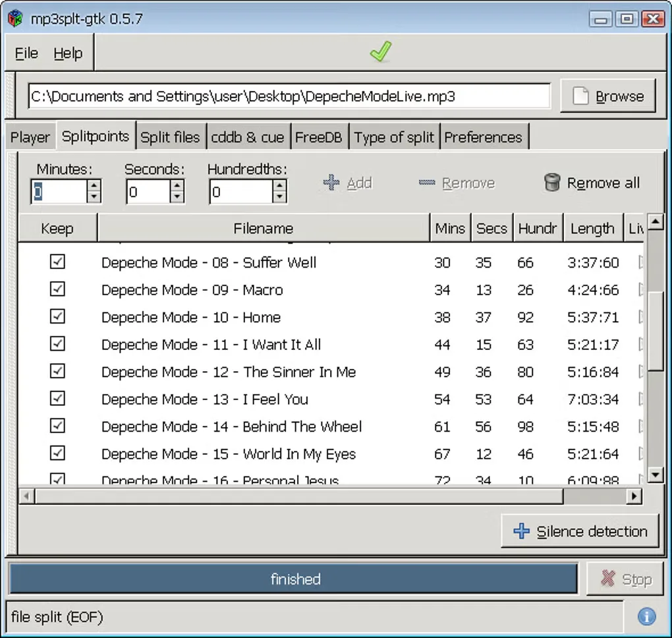Viewport: 672px width, 638px height.
Task: Click the file split (EOF) status text
Action: 57,616
